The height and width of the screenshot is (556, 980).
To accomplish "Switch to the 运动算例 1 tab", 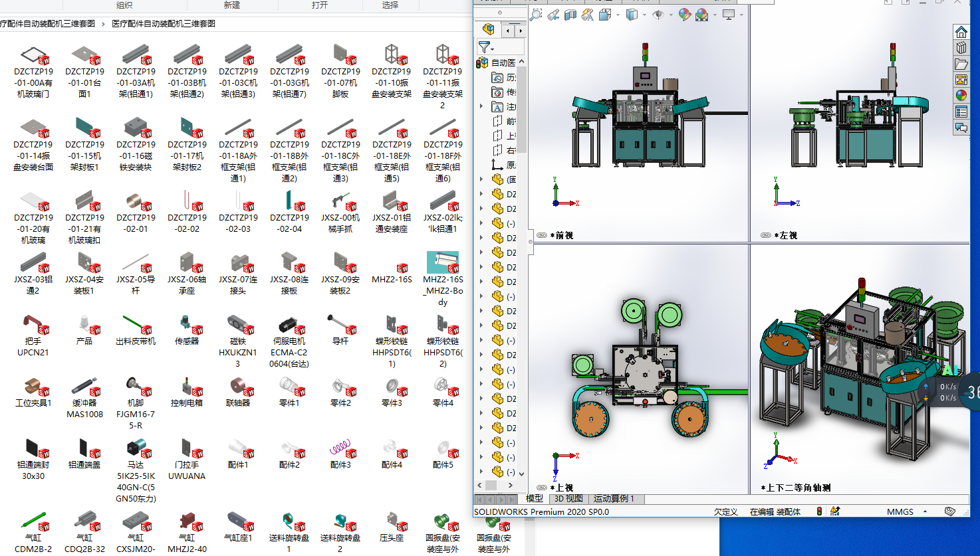I will click(614, 498).
